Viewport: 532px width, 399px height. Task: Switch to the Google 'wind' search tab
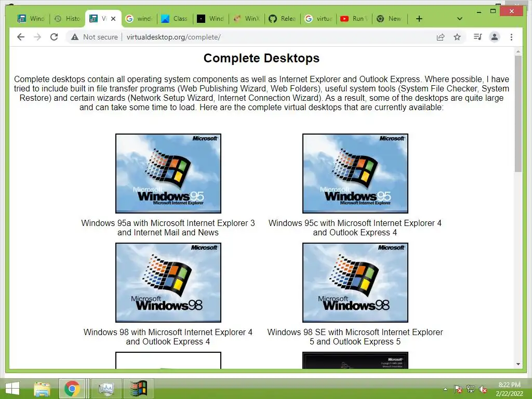139,19
